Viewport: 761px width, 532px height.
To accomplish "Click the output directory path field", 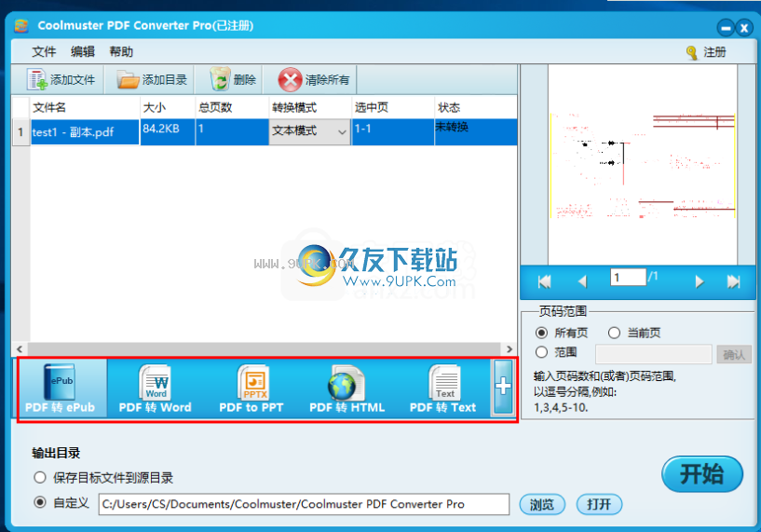I will click(x=304, y=504).
